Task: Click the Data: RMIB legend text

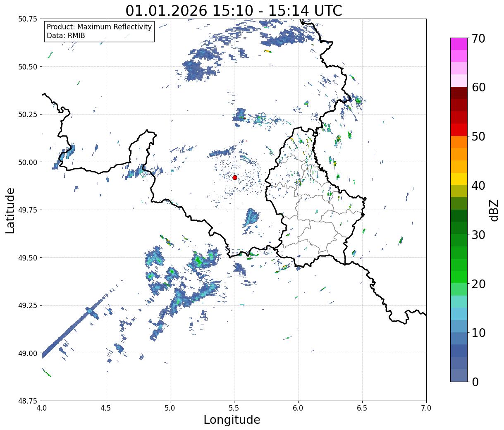Action: [66, 36]
